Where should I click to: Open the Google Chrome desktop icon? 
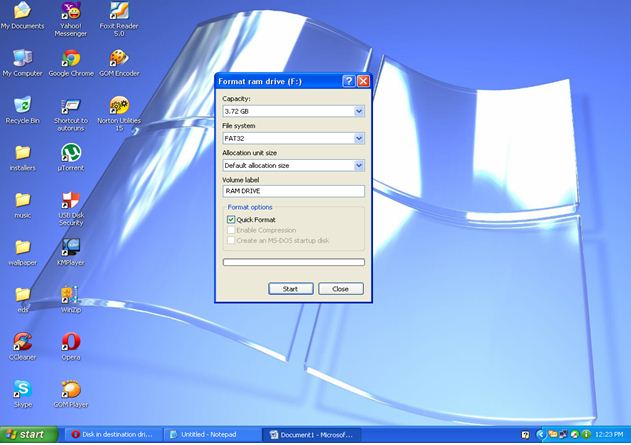[x=71, y=58]
